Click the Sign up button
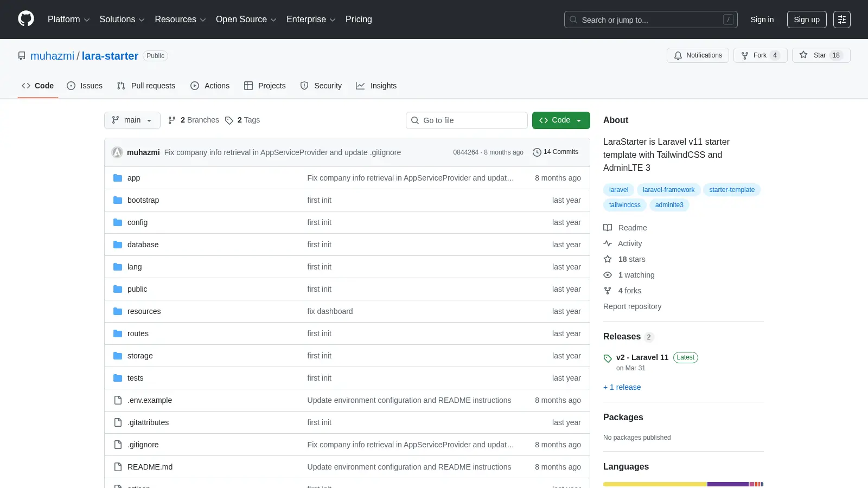Image resolution: width=868 pixels, height=488 pixels. (x=807, y=20)
